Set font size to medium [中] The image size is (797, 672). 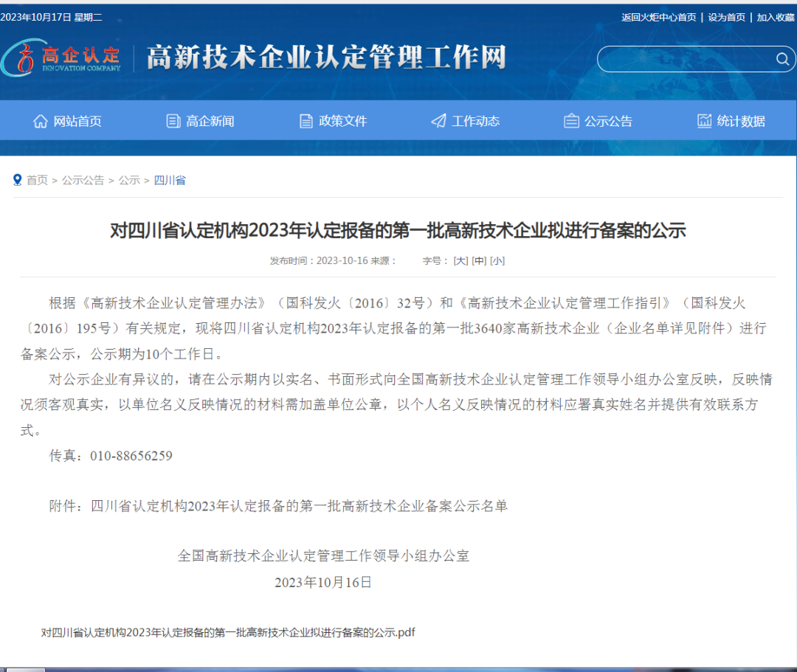coord(479,260)
